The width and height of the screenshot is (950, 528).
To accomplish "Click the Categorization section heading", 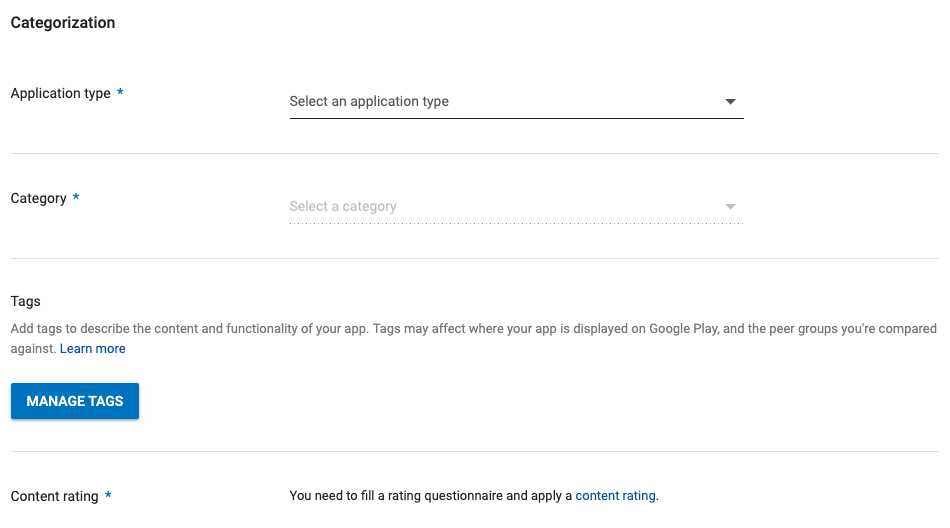I will pyautogui.click(x=63, y=23).
